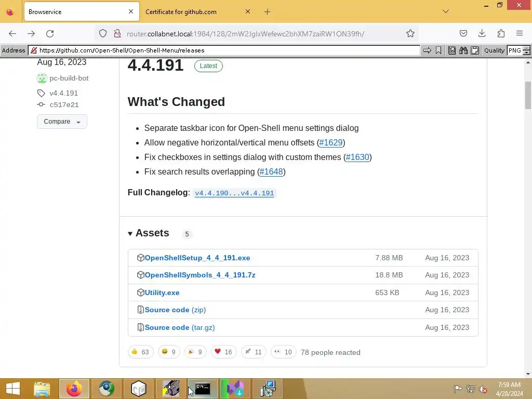532x399 pixels.
Task: Click the Browservice Address URL field
Action: point(224,50)
